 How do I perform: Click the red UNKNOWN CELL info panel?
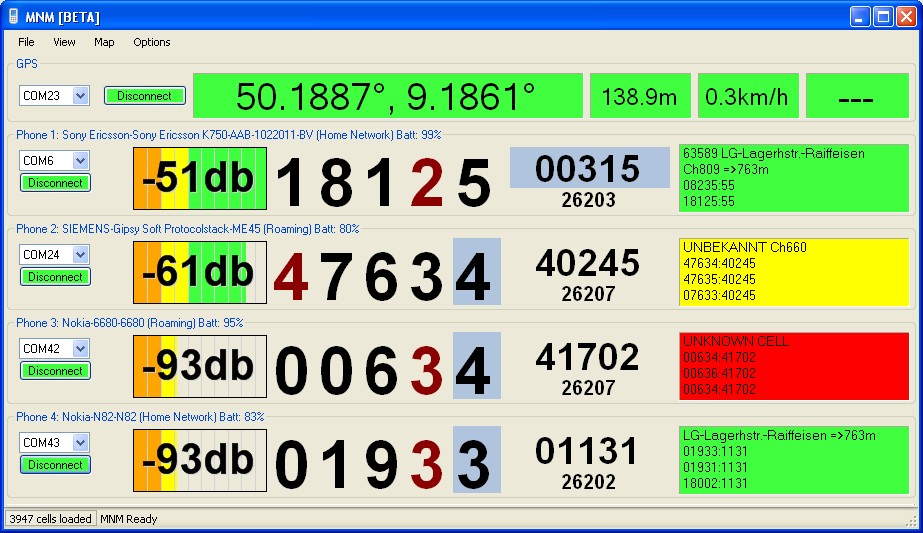click(793, 366)
